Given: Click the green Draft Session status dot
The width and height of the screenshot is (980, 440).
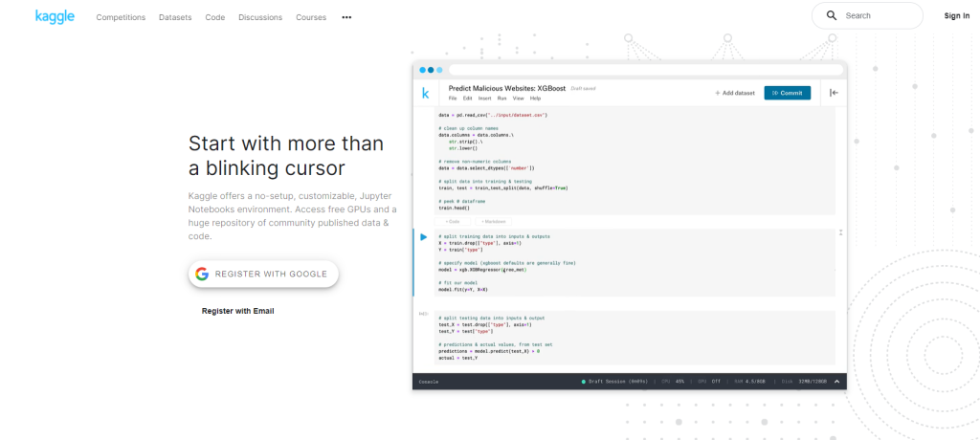Looking at the screenshot, I should pyautogui.click(x=584, y=382).
